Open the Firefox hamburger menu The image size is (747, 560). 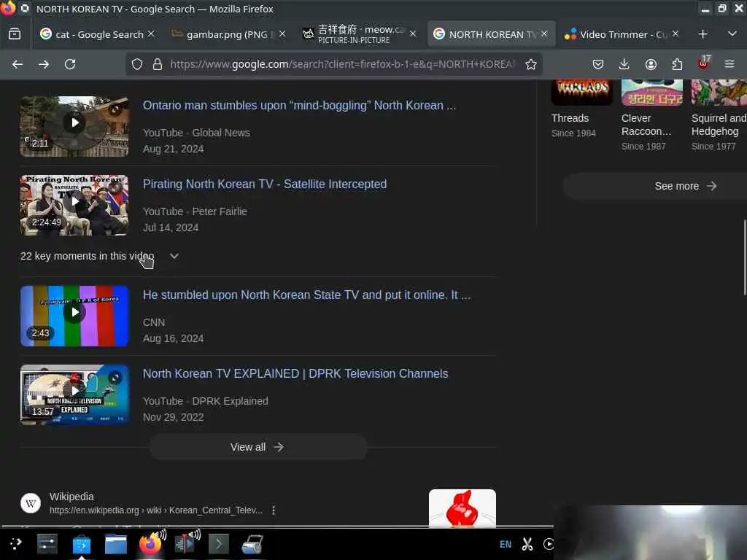(x=729, y=64)
